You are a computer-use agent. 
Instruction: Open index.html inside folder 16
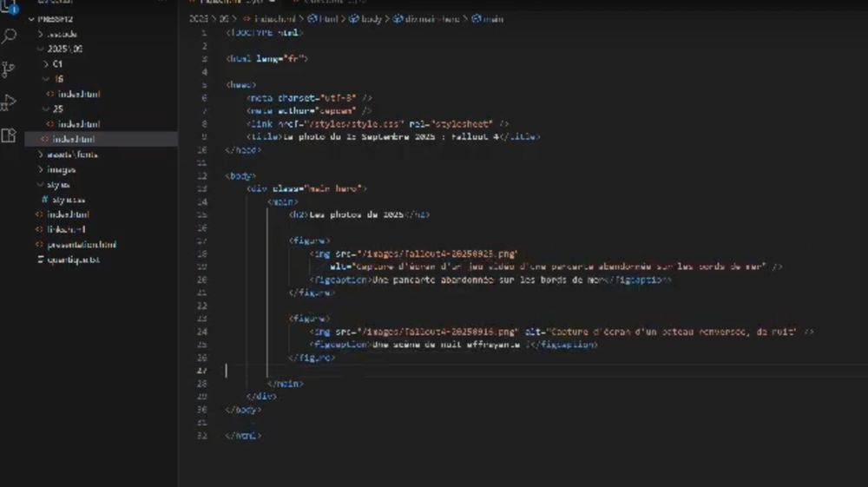(x=79, y=94)
